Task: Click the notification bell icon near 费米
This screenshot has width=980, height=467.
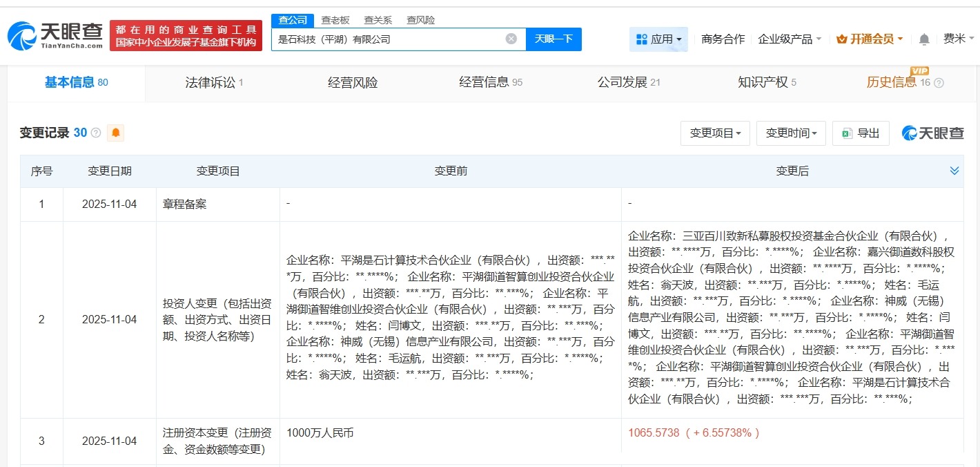Action: pos(923,39)
